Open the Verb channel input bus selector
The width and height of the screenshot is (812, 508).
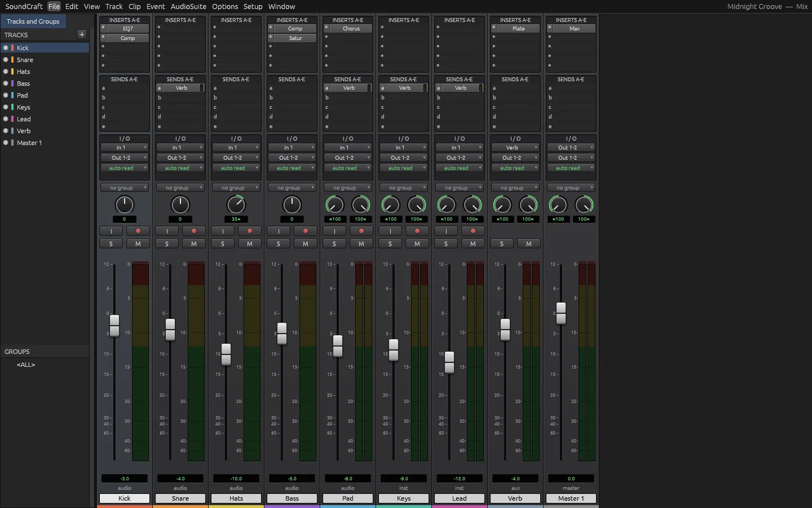515,148
